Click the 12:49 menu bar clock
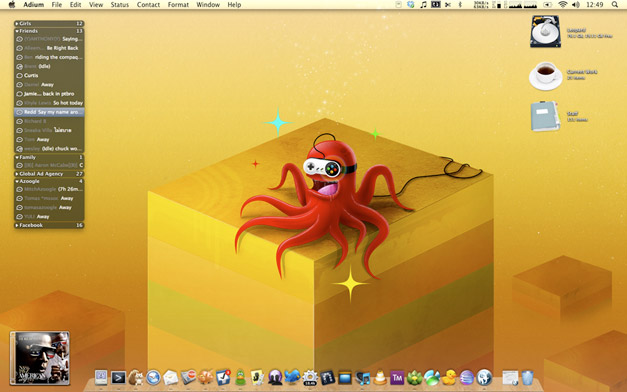The width and height of the screenshot is (627, 392). coord(595,4)
